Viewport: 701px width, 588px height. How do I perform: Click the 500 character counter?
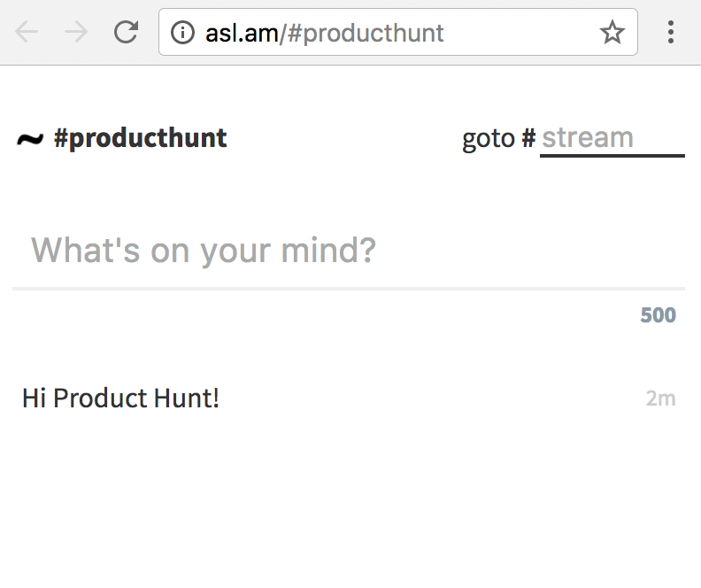[x=658, y=315]
